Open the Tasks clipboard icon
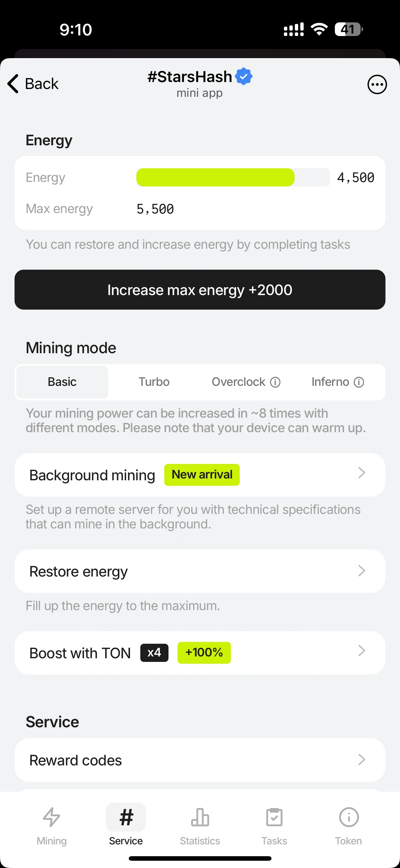The height and width of the screenshot is (868, 400). click(274, 817)
